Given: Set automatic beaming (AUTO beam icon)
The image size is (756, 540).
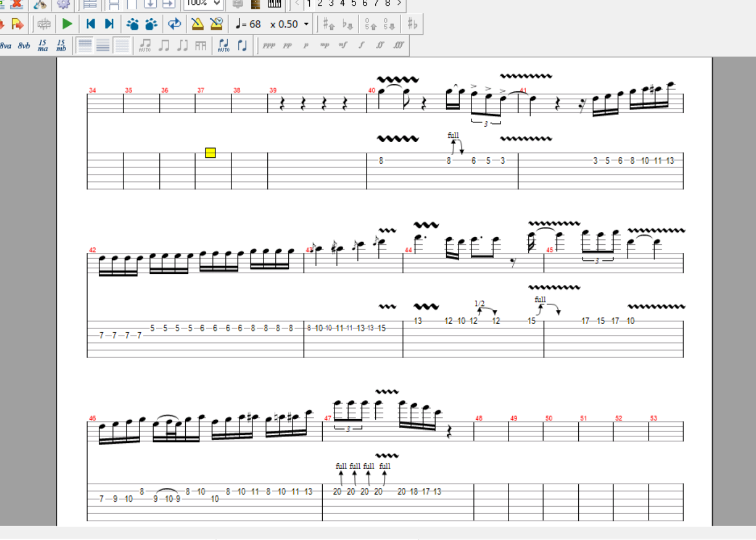Looking at the screenshot, I should tap(144, 46).
